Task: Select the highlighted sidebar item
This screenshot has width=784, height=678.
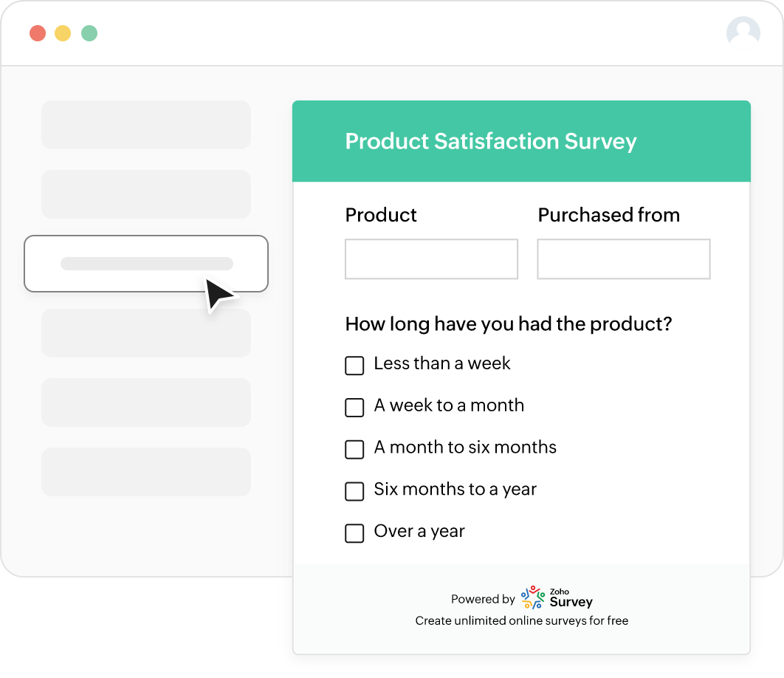Action: [146, 264]
